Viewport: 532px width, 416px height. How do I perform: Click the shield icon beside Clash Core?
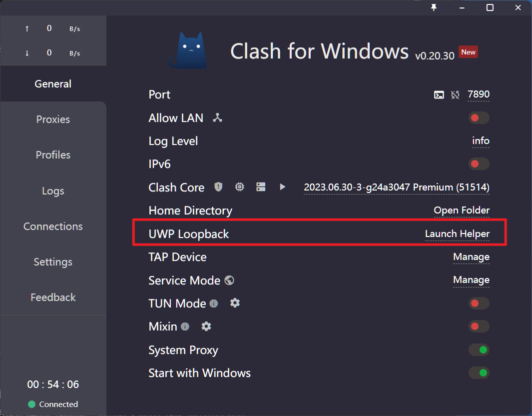click(x=218, y=187)
